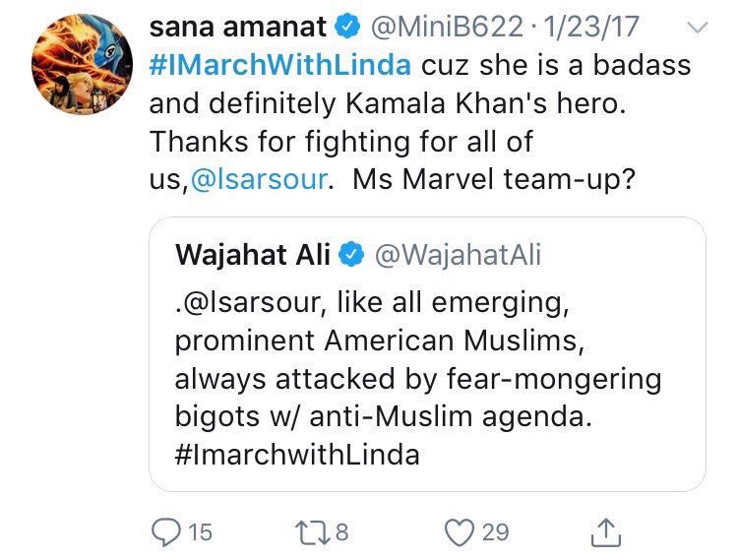Click the #ImarchwithLinda hashtag in quoted tweet
738x560 pixels.
click(297, 456)
